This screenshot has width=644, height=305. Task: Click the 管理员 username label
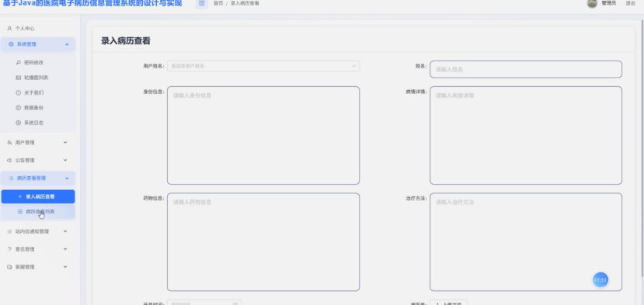[x=609, y=3]
